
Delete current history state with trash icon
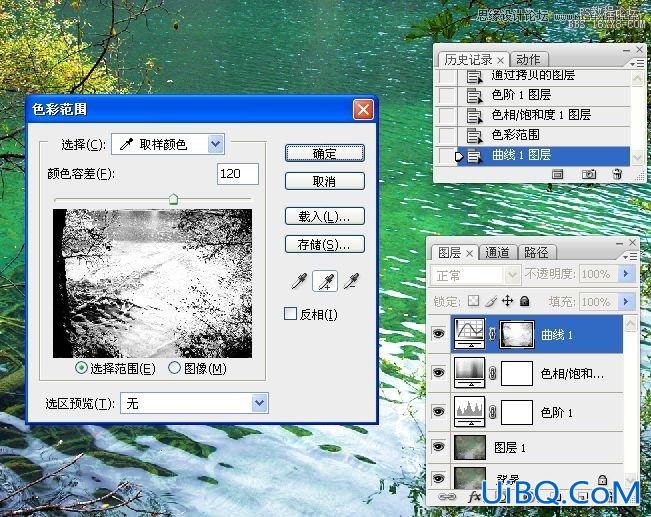coord(617,174)
